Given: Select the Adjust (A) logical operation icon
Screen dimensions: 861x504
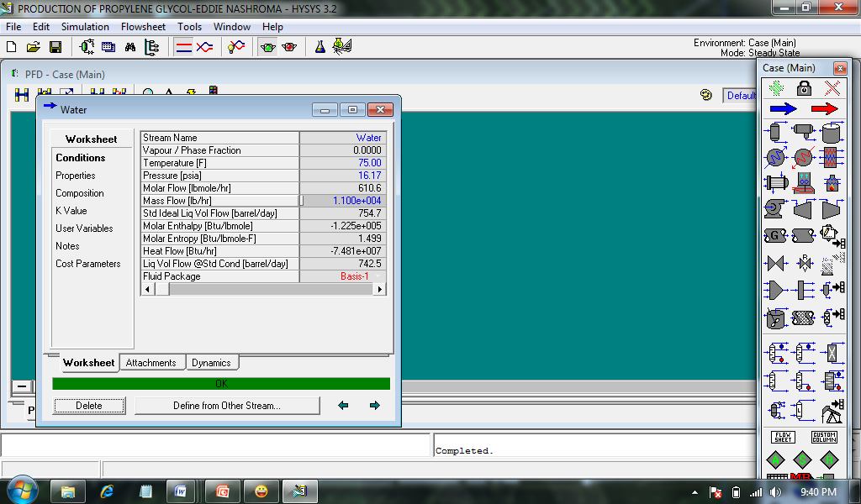Looking at the screenshot, I should [x=775, y=459].
